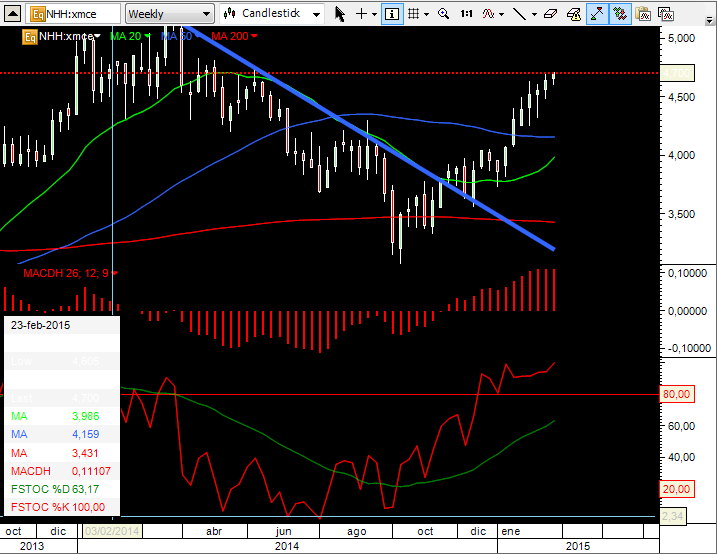Select the pointer arrow tool
The image size is (717, 554).
click(x=339, y=14)
